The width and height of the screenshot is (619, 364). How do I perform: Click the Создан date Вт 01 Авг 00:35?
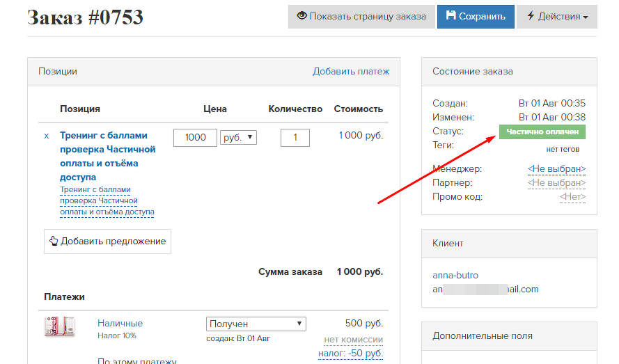pos(552,104)
